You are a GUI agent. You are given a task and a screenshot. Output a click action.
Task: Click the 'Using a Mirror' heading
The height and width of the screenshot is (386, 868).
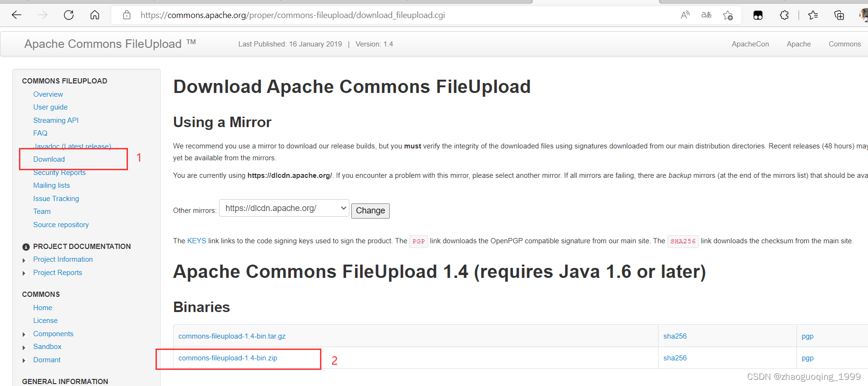coord(222,122)
